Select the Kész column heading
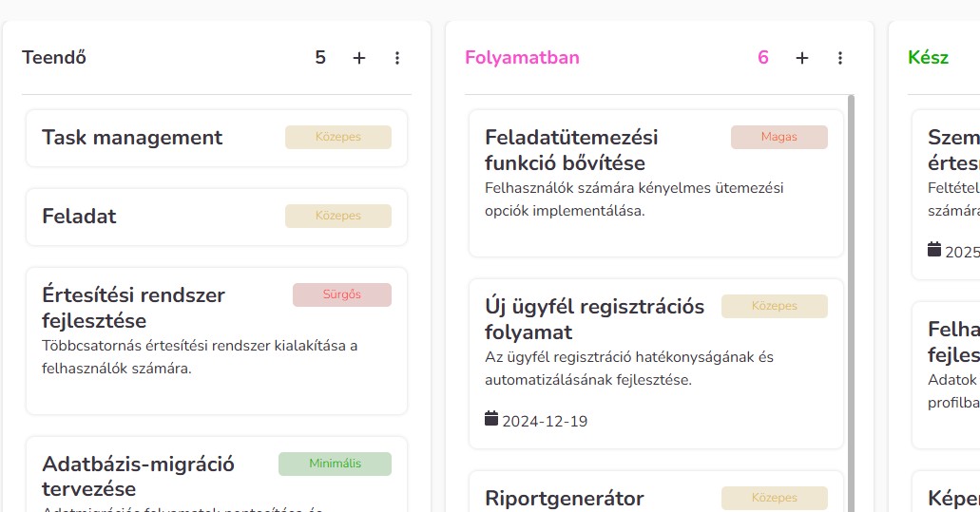The image size is (980, 512). point(928,58)
